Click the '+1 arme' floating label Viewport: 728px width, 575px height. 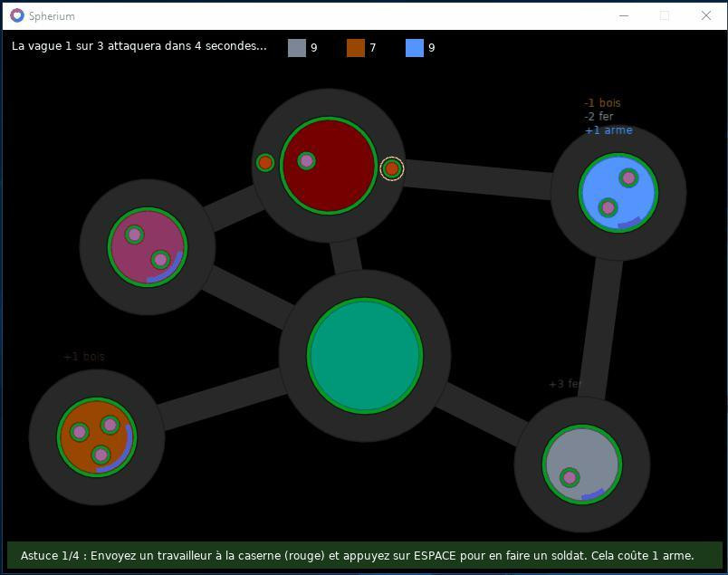coord(608,130)
